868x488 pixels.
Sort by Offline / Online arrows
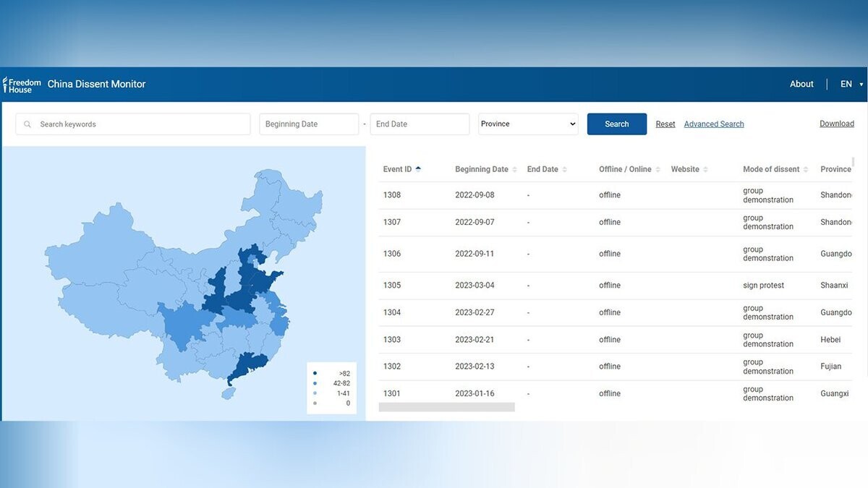658,170
